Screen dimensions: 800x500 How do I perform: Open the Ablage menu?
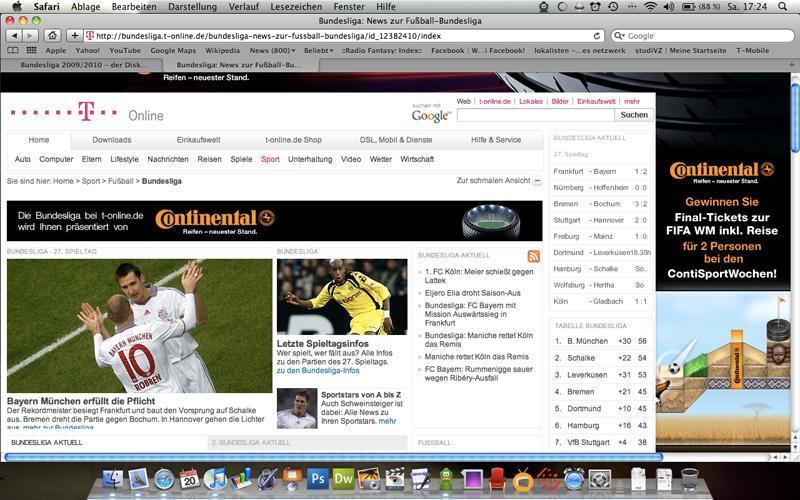tap(86, 7)
